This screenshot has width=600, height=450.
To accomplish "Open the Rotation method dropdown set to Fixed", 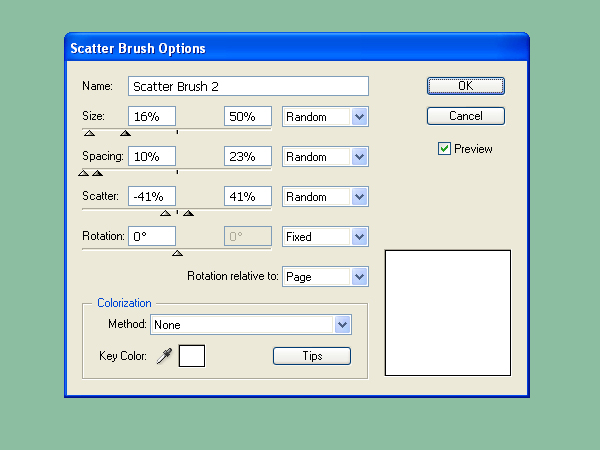I will (325, 236).
